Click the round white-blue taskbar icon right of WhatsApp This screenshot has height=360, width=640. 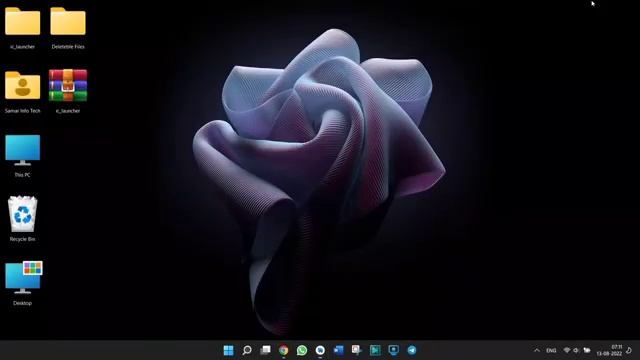320,350
